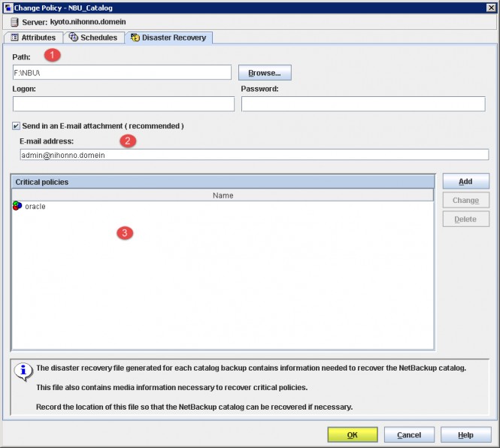Close the Change Policy dialog
The height and width of the screenshot is (448, 500).
[491, 8]
